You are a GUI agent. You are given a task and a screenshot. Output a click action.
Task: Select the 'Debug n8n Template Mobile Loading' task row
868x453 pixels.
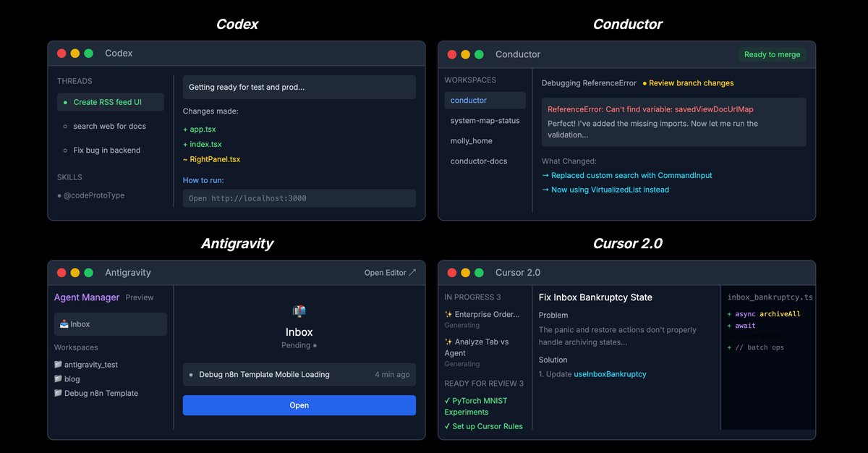pos(299,375)
